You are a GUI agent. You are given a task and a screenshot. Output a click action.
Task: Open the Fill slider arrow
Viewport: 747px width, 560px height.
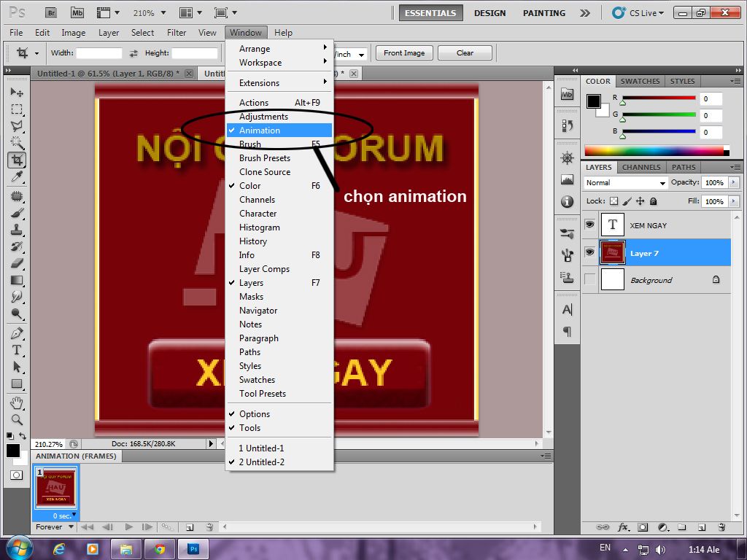pos(734,201)
